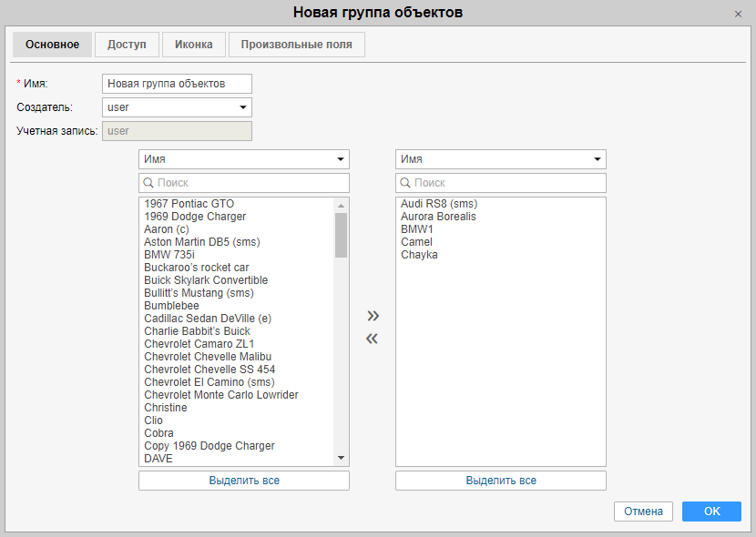Click scroll up arrow in left list
Screen dimensions: 756x537
(x=342, y=205)
